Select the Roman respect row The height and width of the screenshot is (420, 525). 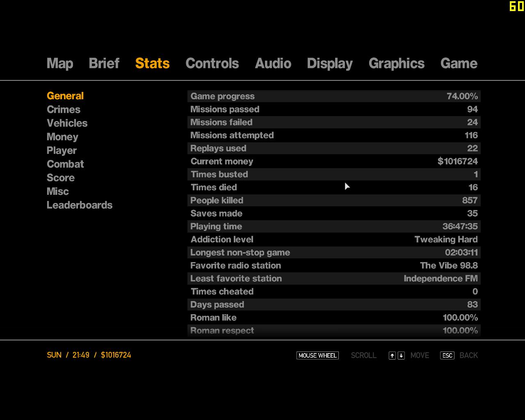334,331
